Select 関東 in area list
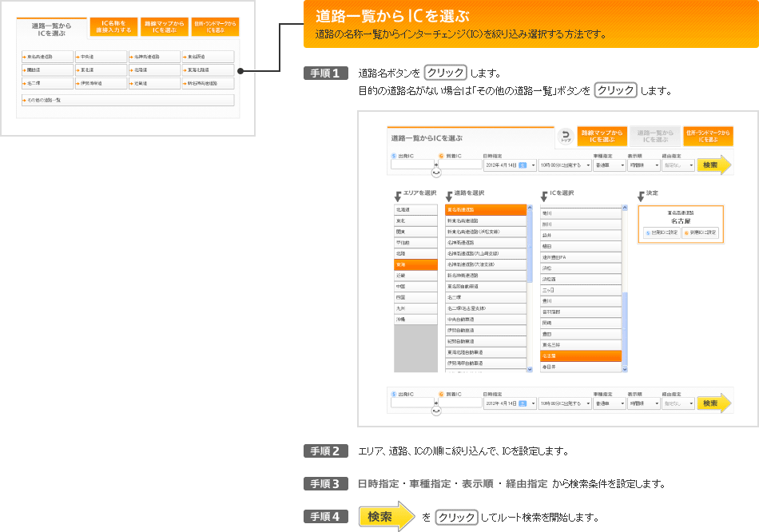 pos(415,232)
